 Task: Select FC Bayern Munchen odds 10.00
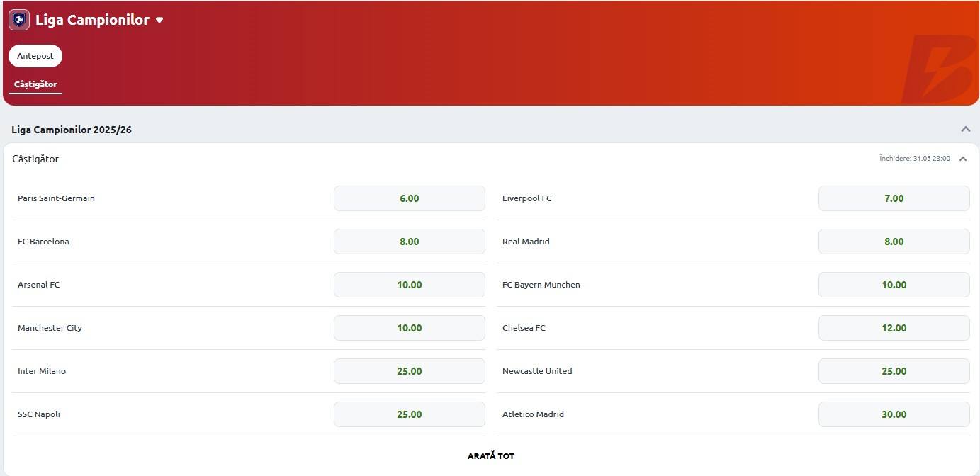tap(894, 285)
